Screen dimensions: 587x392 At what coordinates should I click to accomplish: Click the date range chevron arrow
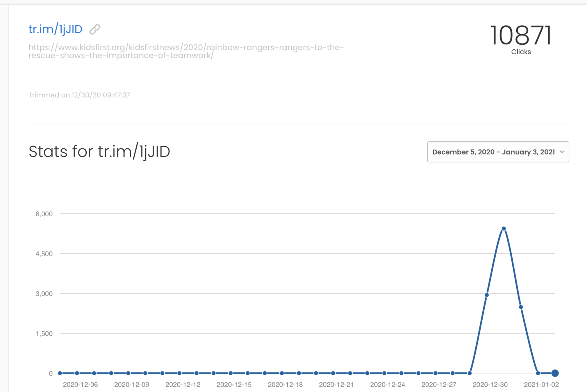point(562,152)
